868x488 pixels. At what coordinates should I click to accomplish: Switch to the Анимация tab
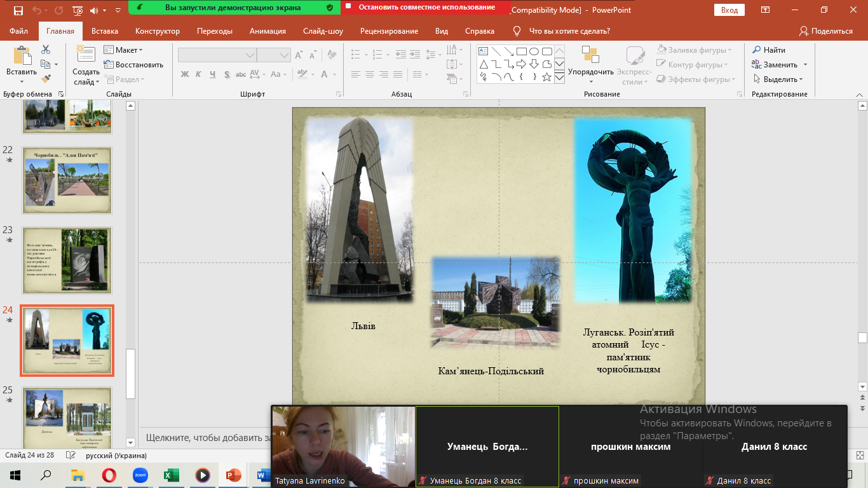268,31
